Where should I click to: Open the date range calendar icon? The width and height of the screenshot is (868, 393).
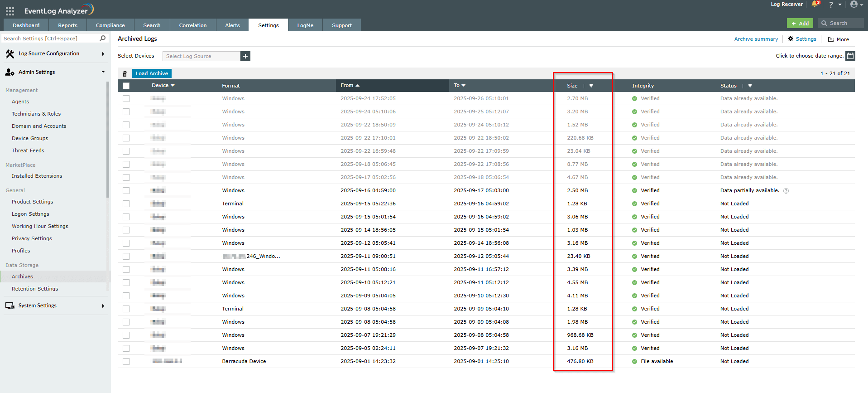tap(850, 56)
